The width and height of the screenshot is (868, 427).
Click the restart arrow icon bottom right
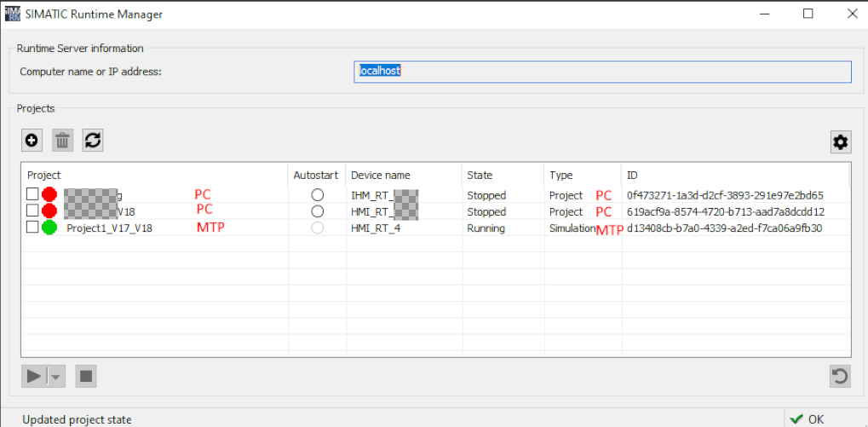point(840,376)
